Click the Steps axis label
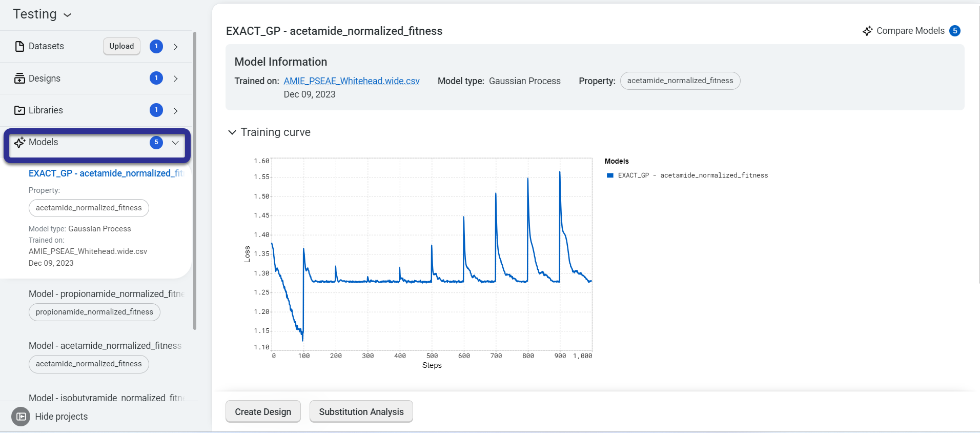 (432, 365)
